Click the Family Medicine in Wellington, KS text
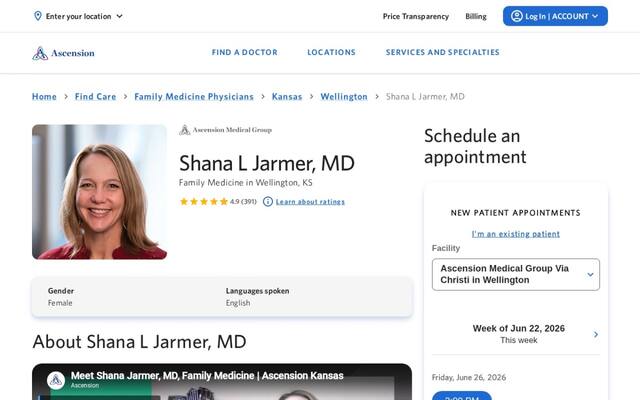 point(246,183)
